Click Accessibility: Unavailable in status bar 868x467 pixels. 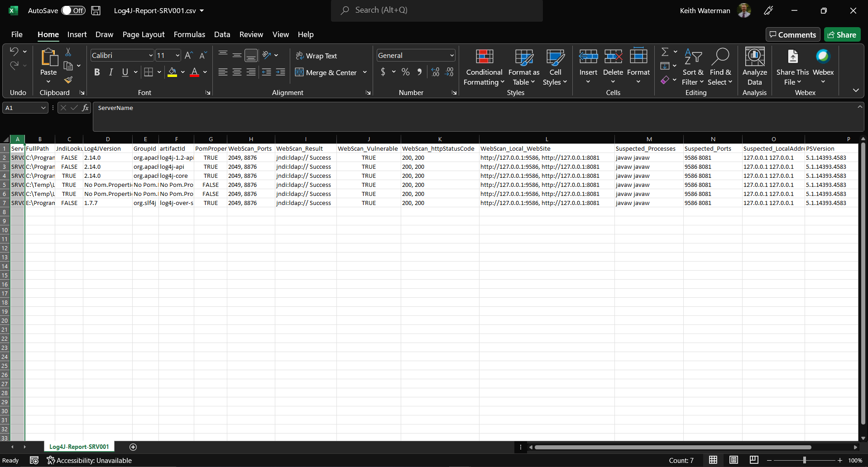[89, 460]
